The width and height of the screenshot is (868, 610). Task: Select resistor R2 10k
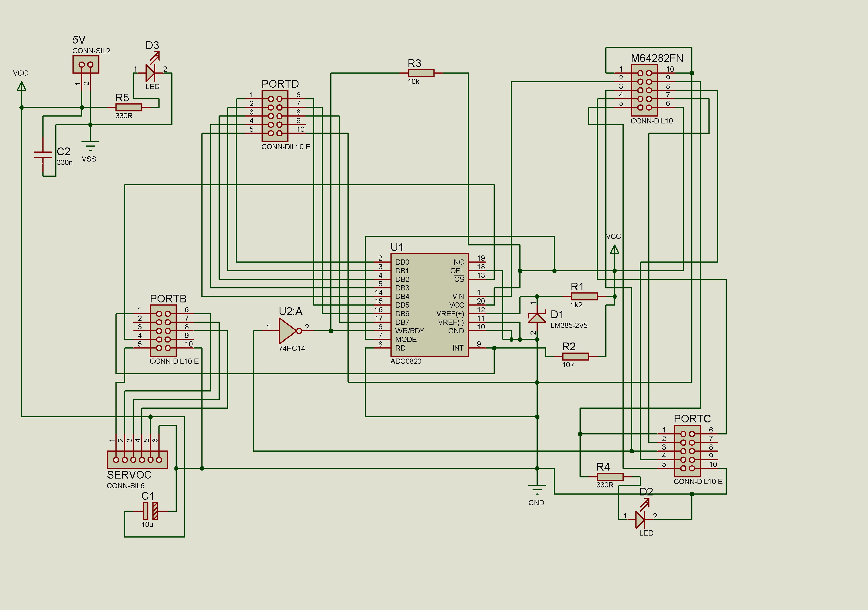(x=576, y=356)
